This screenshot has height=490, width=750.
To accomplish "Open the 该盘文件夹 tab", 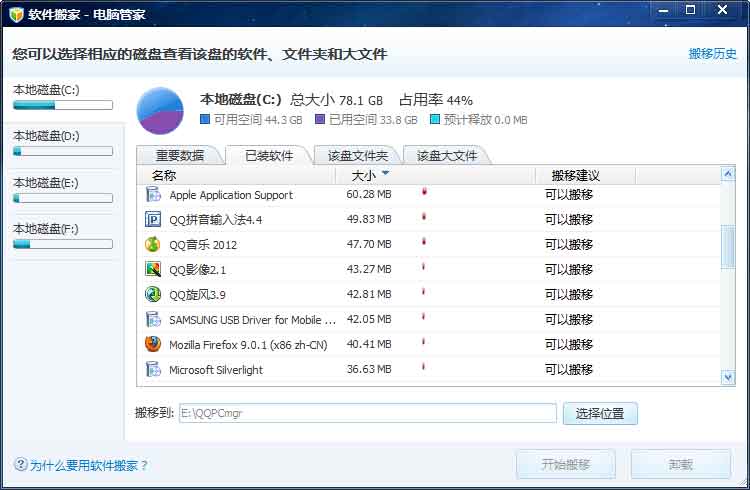I will 358,155.
